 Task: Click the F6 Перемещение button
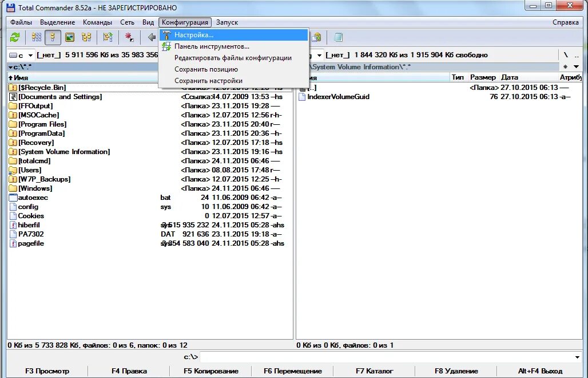click(292, 371)
